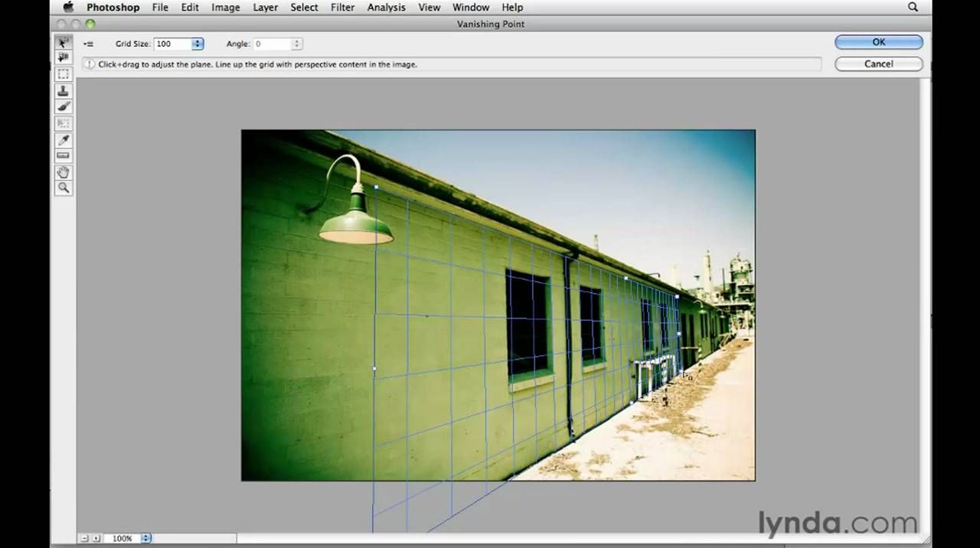Viewport: 980px width, 548px height.
Task: Click the 'Angle:' label
Action: point(238,44)
